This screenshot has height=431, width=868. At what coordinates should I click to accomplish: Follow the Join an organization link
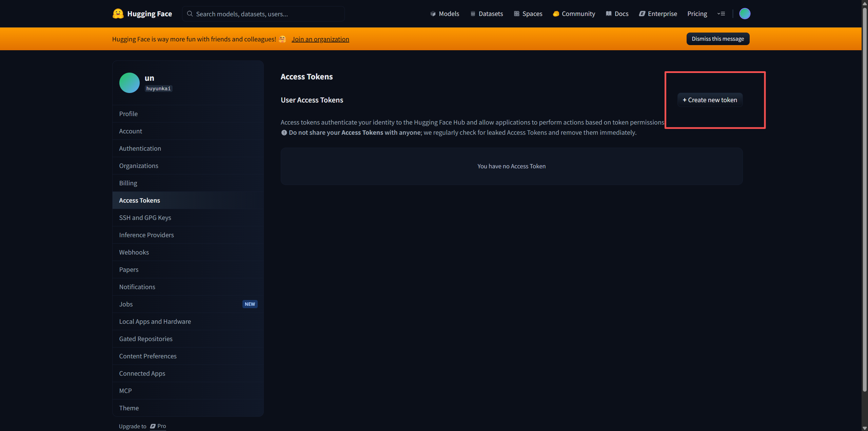(x=320, y=39)
